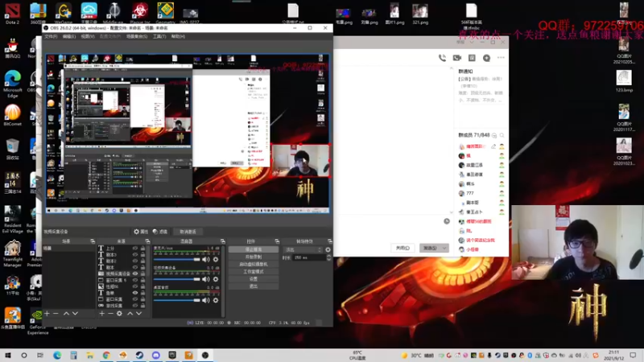The image size is (644, 362).
Task: Open the third menu in the OBS menu bar
Action: click(88, 36)
